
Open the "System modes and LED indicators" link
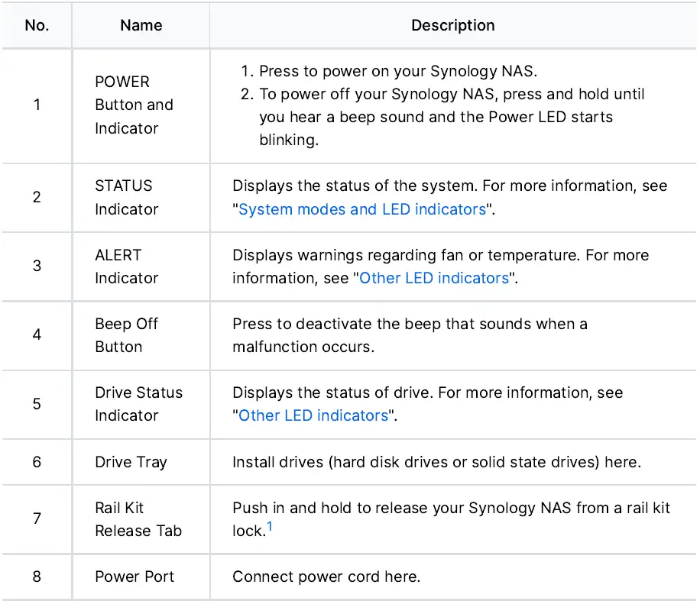(x=362, y=209)
